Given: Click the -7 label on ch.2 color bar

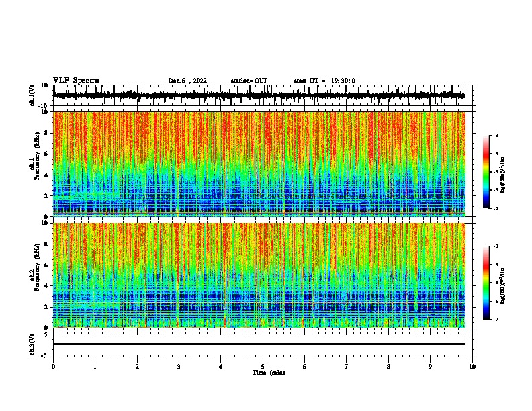Looking at the screenshot, I should pos(496,320).
